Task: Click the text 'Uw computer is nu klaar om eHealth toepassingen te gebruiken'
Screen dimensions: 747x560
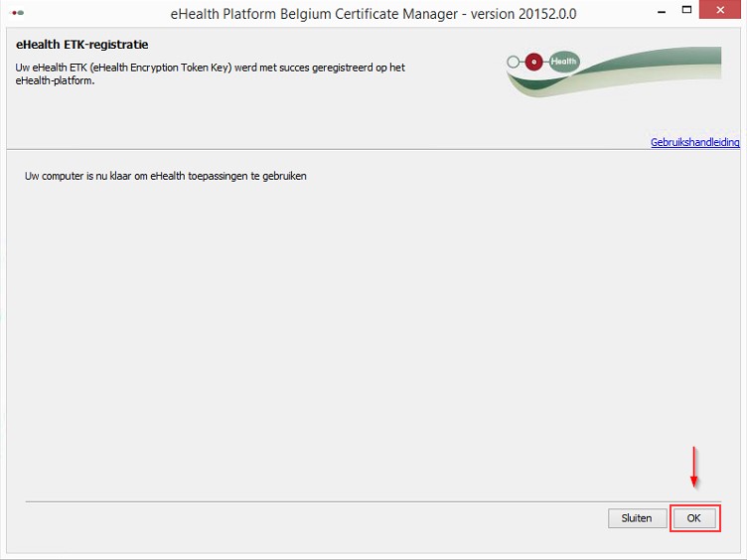Action: point(165,176)
